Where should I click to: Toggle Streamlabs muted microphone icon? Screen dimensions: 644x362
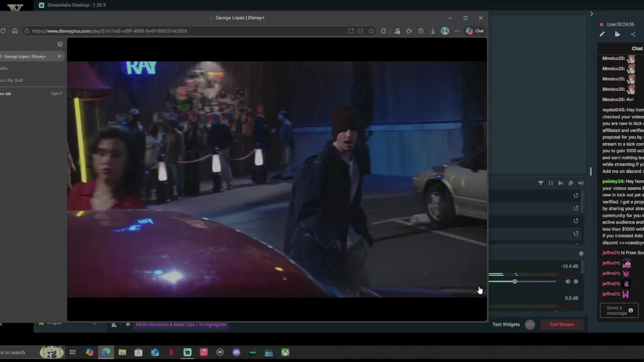(x=571, y=183)
